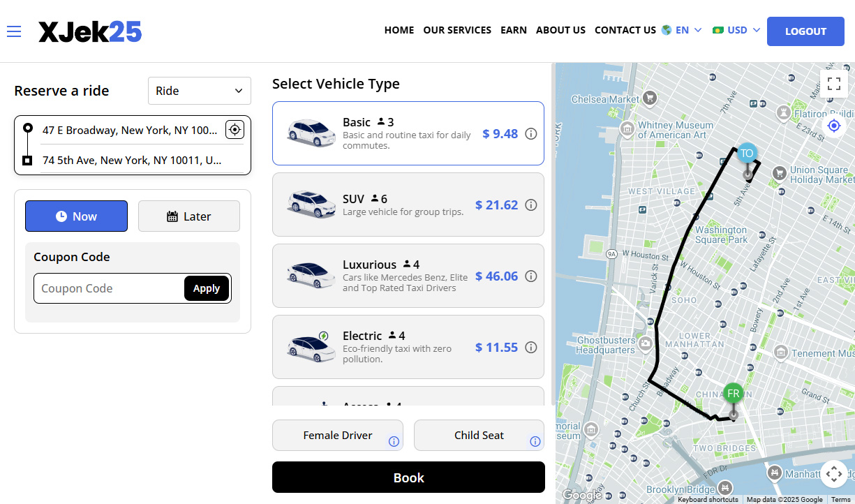Apply the coupon code
Image resolution: width=855 pixels, height=504 pixels.
(207, 288)
